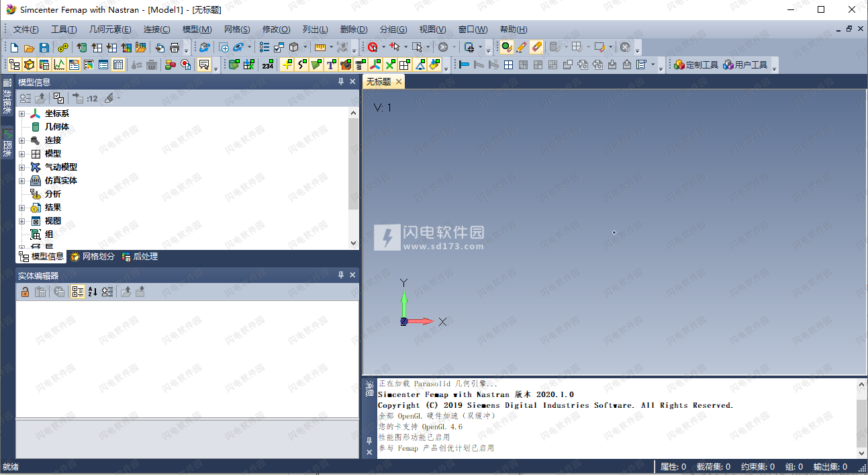Expand the 模型 tree node

tap(22, 154)
